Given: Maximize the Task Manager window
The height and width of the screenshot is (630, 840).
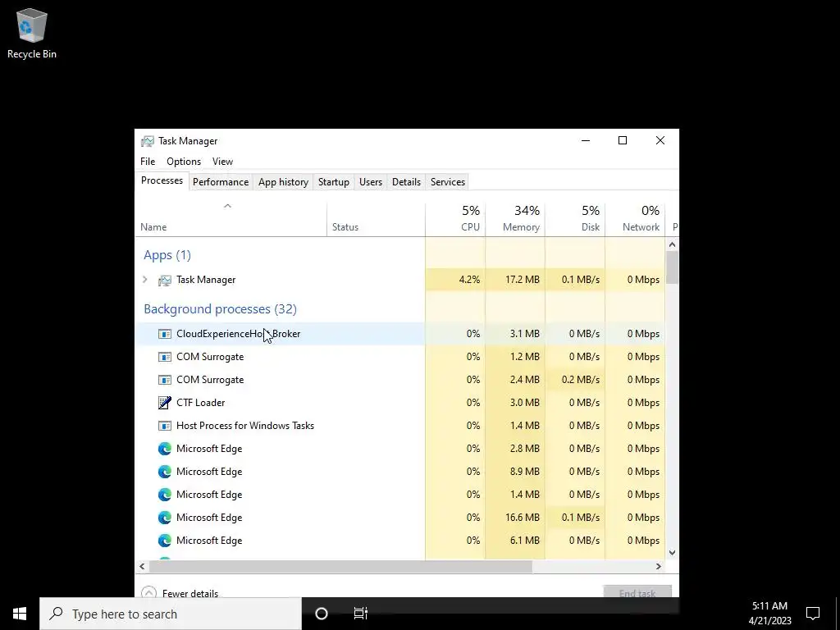Looking at the screenshot, I should point(623,140).
